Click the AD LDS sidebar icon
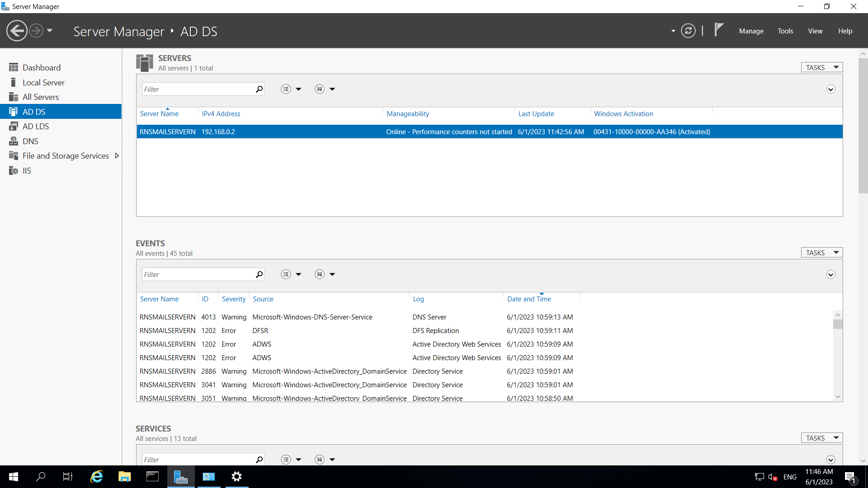The height and width of the screenshot is (488, 868). [x=14, y=127]
